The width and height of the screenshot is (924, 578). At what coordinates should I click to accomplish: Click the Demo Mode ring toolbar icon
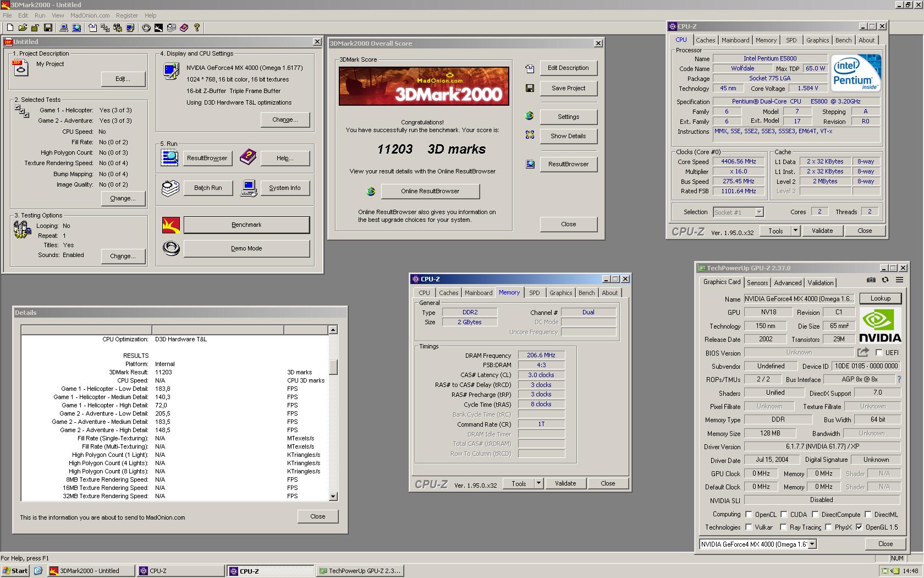coord(146,28)
